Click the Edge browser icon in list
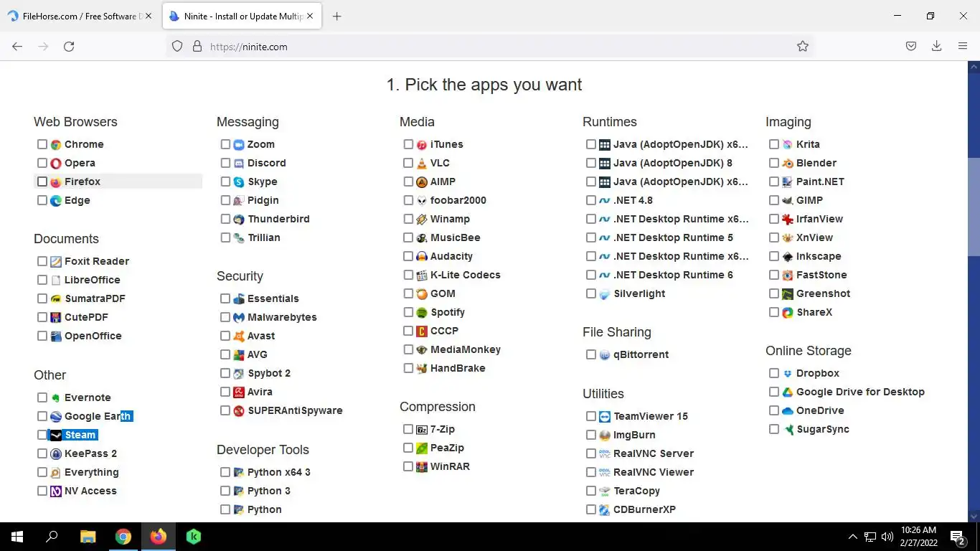This screenshot has height=551, width=980. coord(56,200)
